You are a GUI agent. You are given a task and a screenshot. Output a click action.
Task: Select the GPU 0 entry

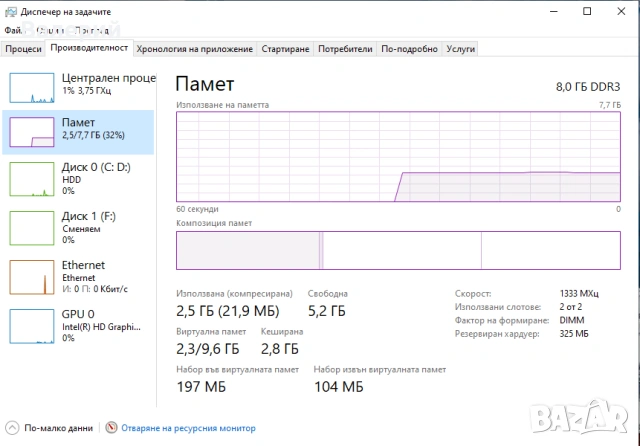78,326
